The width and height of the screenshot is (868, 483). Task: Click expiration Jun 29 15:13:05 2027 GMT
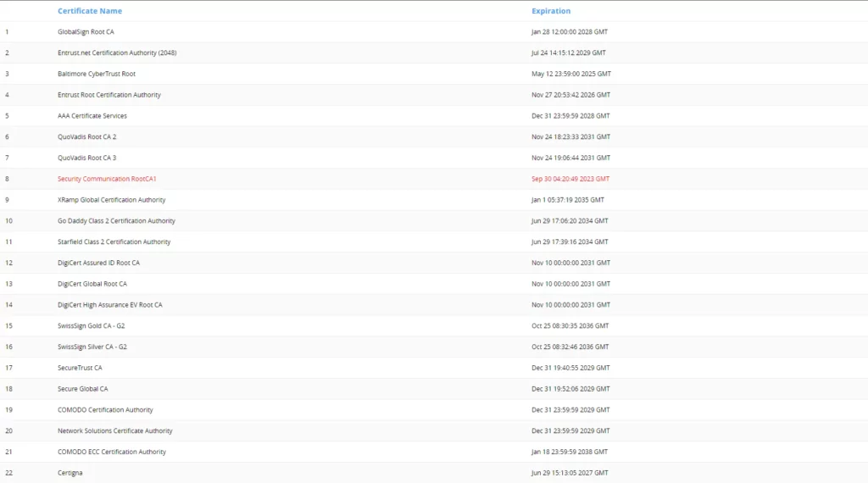point(570,474)
